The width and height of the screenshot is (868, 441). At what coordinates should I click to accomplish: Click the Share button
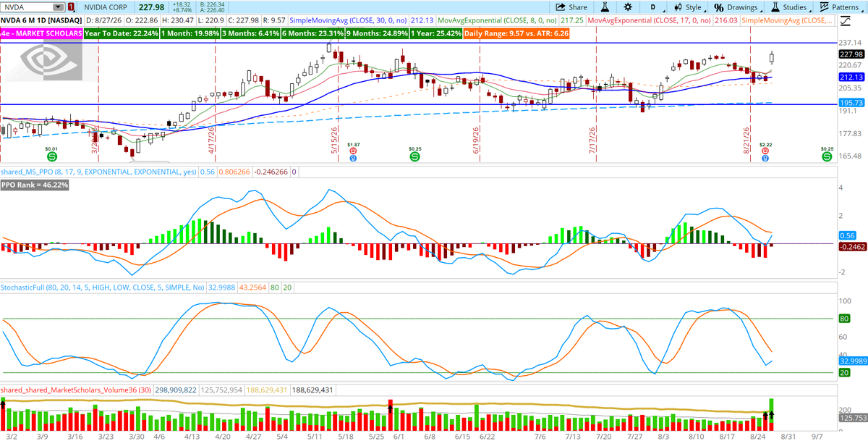click(x=571, y=7)
